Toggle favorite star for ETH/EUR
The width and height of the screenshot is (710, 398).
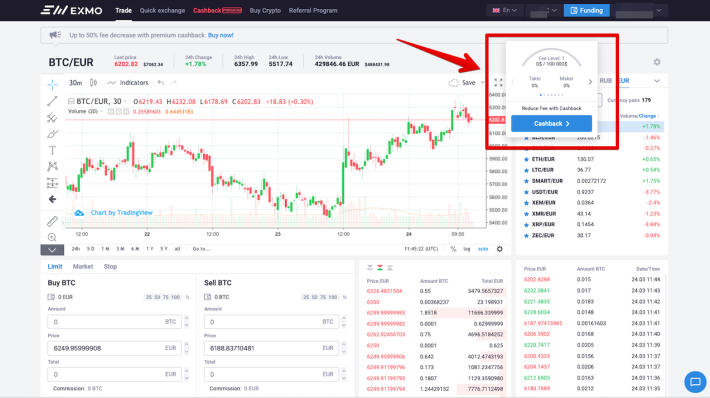pos(526,159)
